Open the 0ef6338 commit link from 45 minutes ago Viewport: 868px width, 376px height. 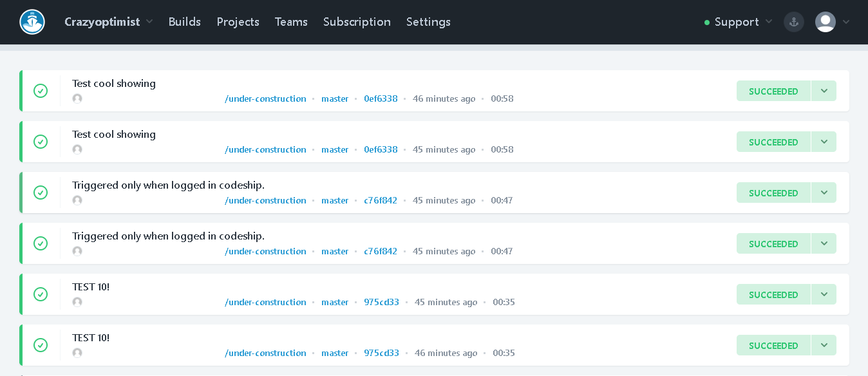381,149
